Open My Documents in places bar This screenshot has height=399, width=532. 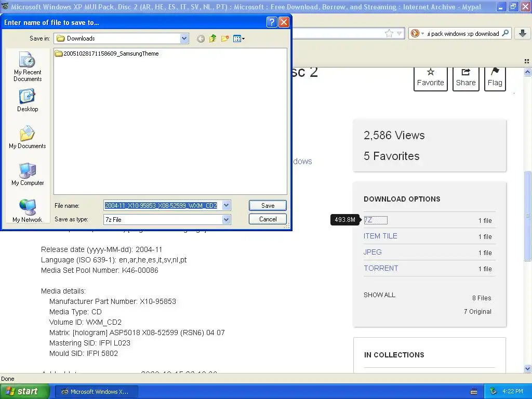[28, 137]
